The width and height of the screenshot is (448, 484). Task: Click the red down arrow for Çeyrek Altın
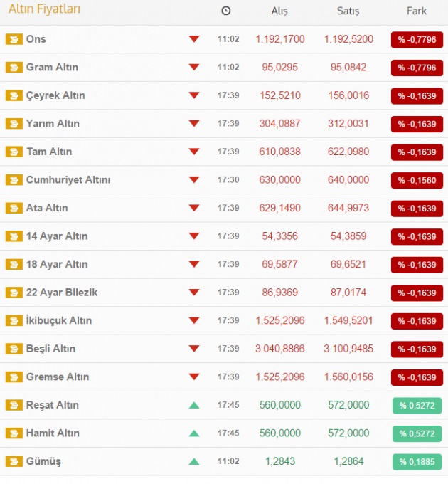coord(194,95)
